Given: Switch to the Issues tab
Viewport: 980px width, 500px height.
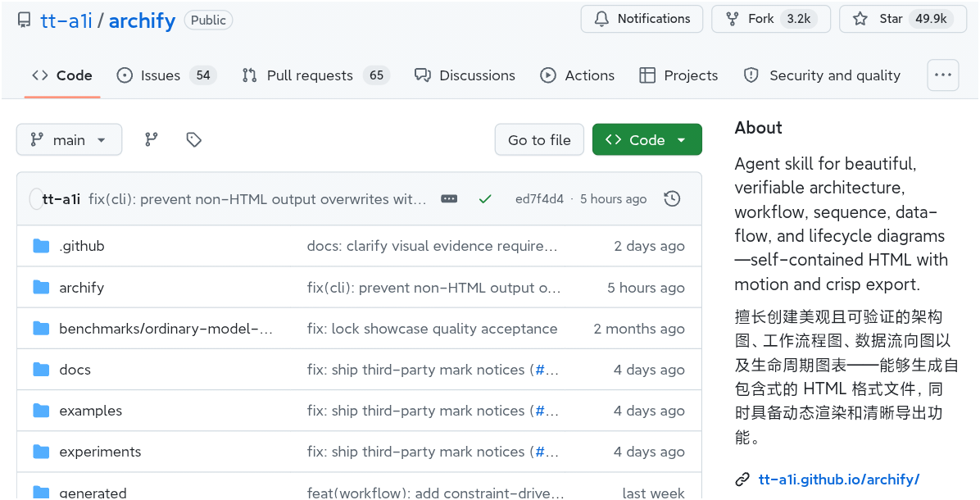Looking at the screenshot, I should click(x=166, y=75).
